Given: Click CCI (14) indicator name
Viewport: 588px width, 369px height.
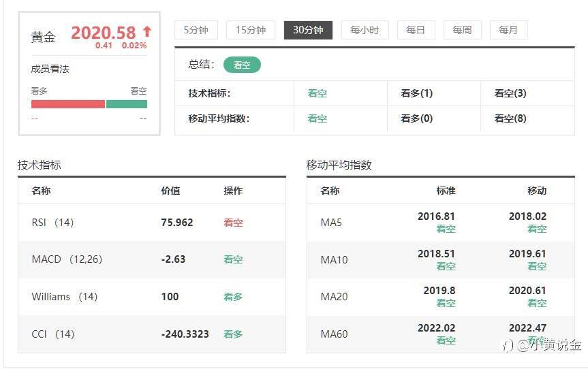Looking at the screenshot, I should click(52, 334).
